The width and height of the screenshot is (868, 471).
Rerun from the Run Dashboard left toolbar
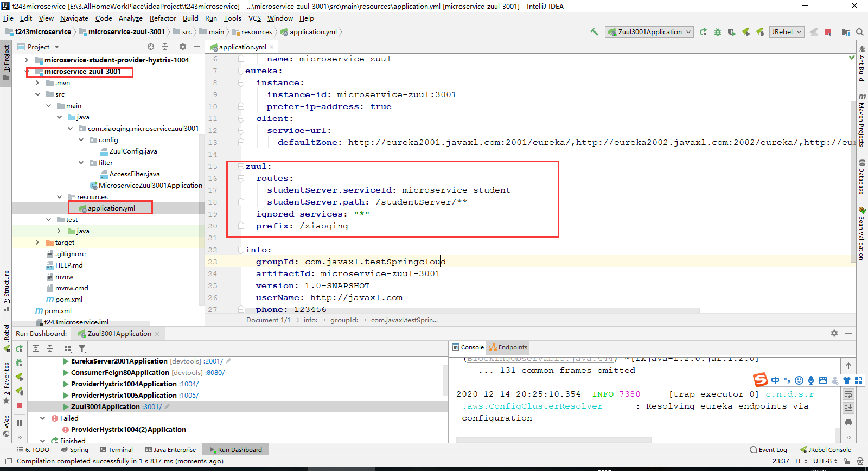[20, 349]
